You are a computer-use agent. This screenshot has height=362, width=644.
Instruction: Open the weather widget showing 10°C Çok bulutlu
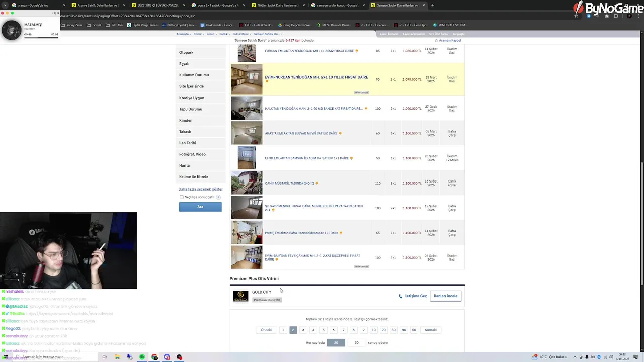click(550, 357)
